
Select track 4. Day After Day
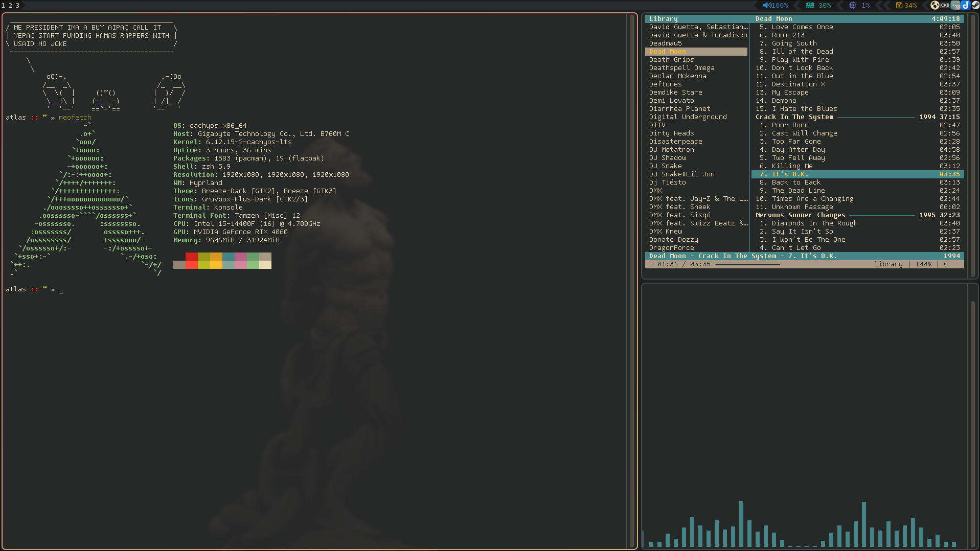(x=857, y=150)
